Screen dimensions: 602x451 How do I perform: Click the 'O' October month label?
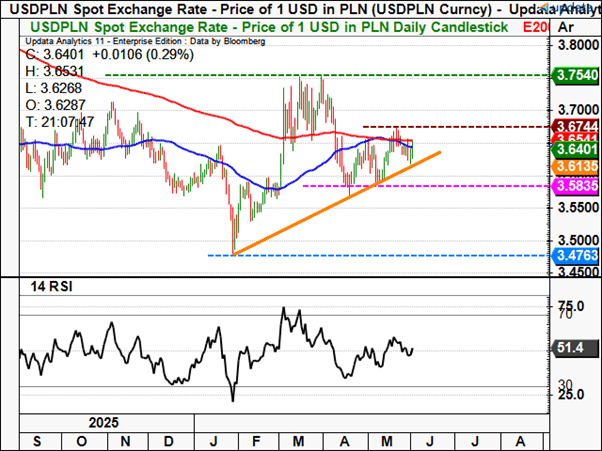coord(81,441)
